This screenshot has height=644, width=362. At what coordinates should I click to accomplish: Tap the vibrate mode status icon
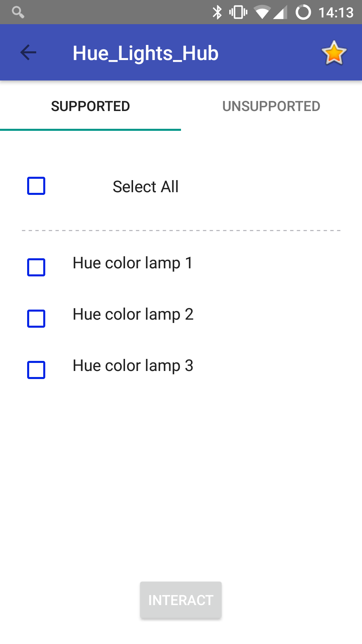tap(238, 12)
